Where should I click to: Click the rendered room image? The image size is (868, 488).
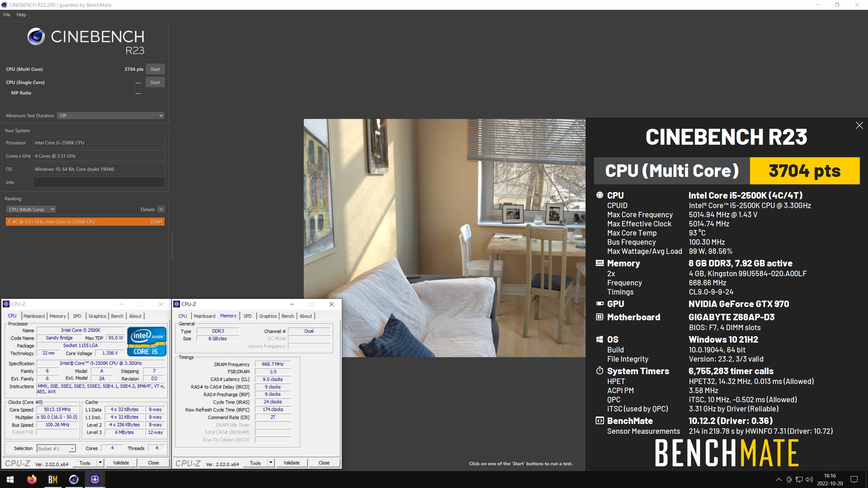(x=445, y=238)
